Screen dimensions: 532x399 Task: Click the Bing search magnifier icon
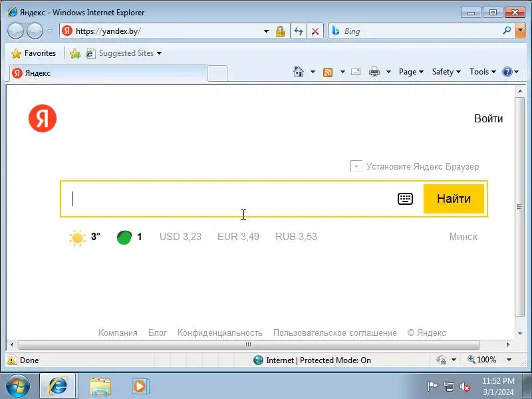[507, 31]
